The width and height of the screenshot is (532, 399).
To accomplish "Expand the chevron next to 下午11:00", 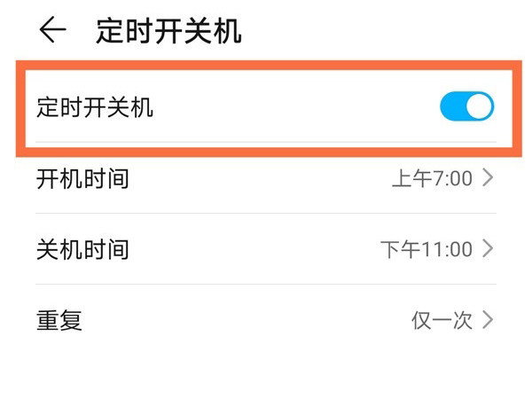I will [487, 250].
